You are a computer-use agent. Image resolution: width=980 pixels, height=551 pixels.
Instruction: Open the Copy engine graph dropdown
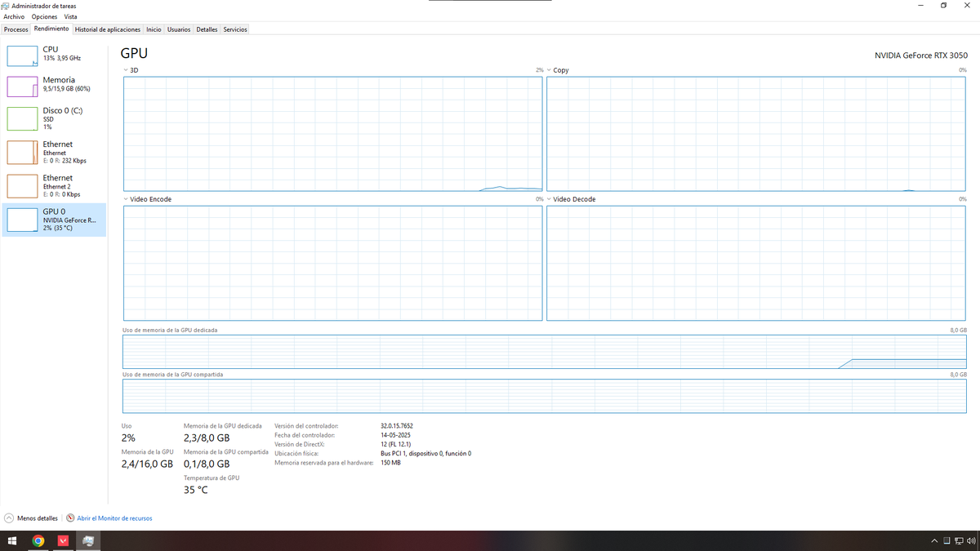click(549, 70)
